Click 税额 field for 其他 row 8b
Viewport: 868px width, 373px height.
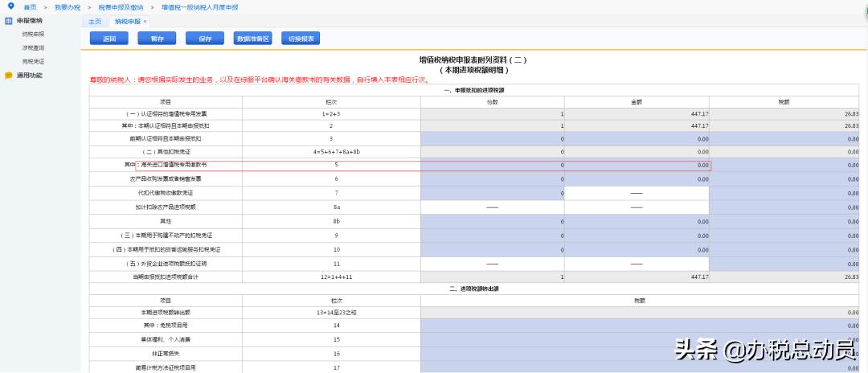(x=784, y=221)
